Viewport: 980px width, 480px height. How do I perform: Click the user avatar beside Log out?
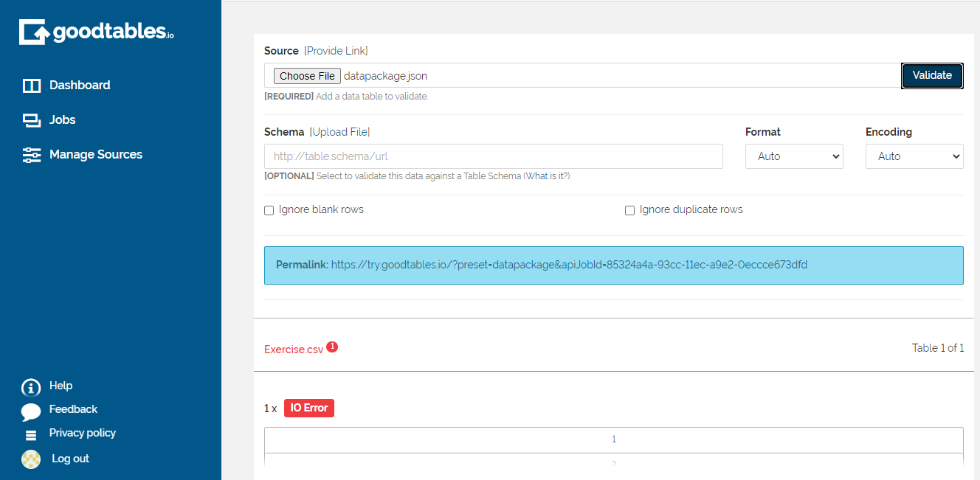pos(31,459)
